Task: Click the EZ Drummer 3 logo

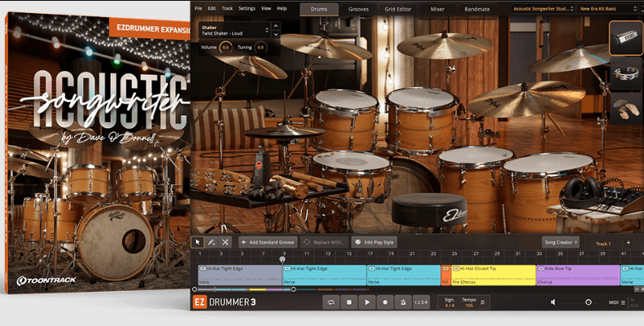Action: point(224,302)
